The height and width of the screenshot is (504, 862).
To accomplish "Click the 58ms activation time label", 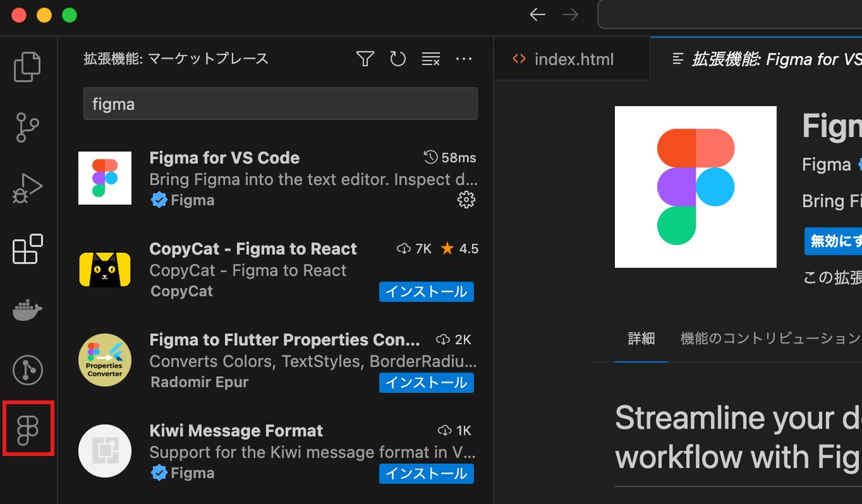I will pyautogui.click(x=450, y=157).
